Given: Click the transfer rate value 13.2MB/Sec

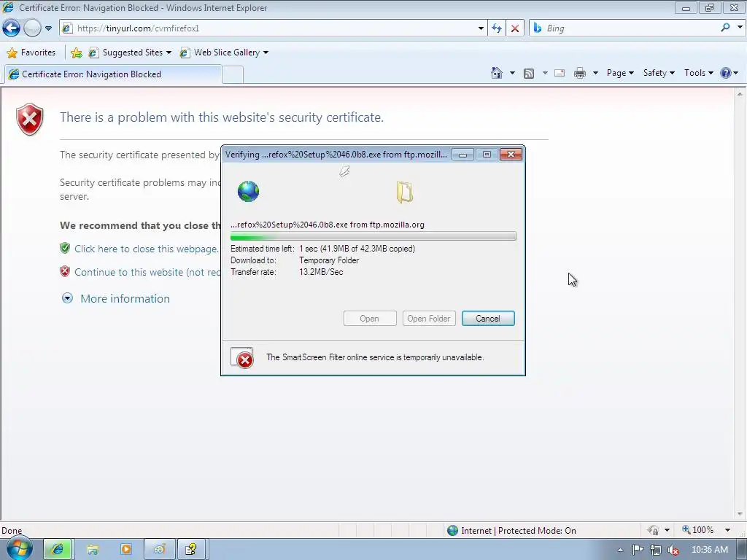Looking at the screenshot, I should (321, 272).
